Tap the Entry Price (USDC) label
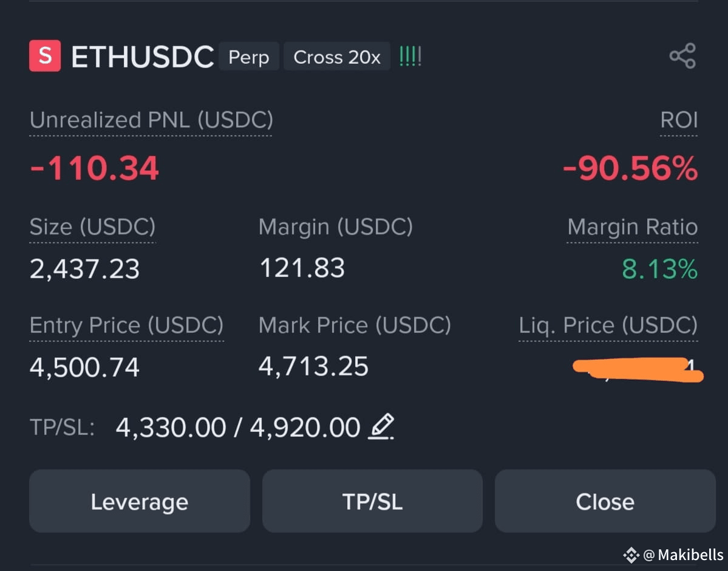This screenshot has width=728, height=571. tap(126, 325)
